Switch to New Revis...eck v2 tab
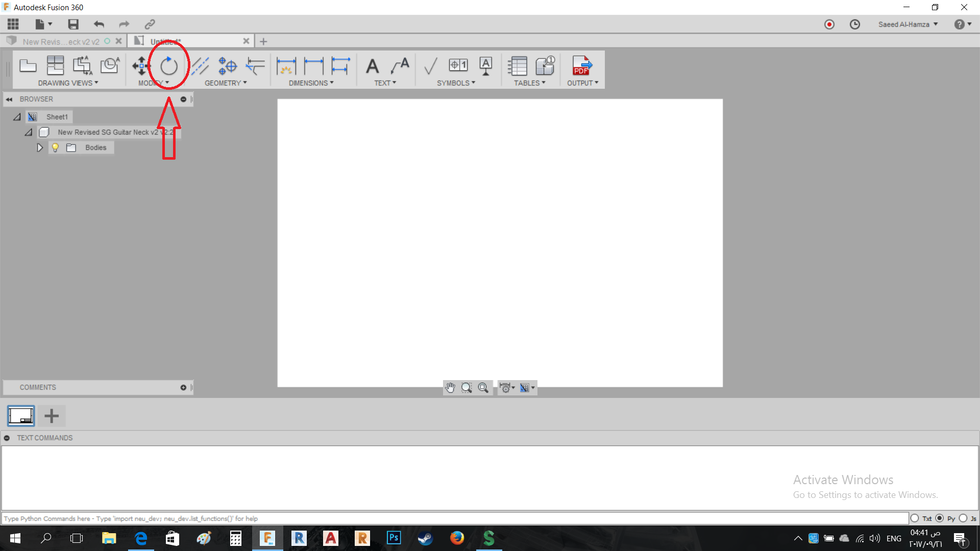980x551 pixels. 61,41
